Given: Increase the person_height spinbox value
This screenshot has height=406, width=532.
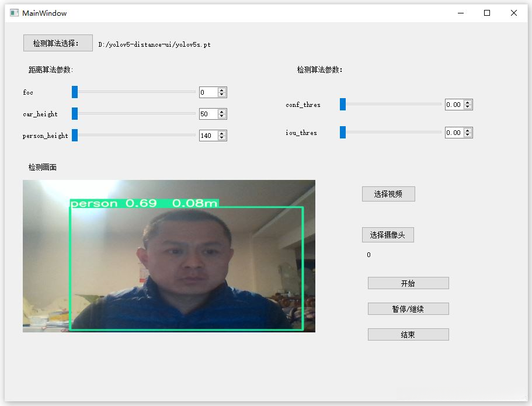Looking at the screenshot, I should 222,133.
